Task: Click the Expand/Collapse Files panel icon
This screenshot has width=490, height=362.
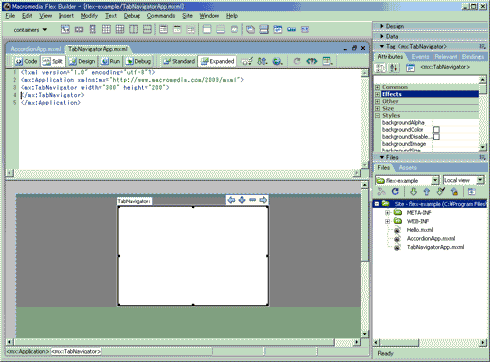Action: tap(471, 192)
